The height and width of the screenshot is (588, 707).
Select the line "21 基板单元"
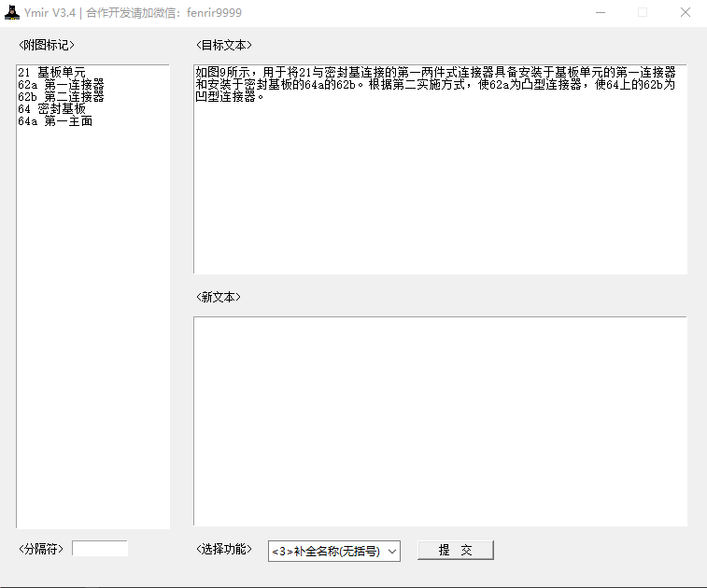(51, 72)
